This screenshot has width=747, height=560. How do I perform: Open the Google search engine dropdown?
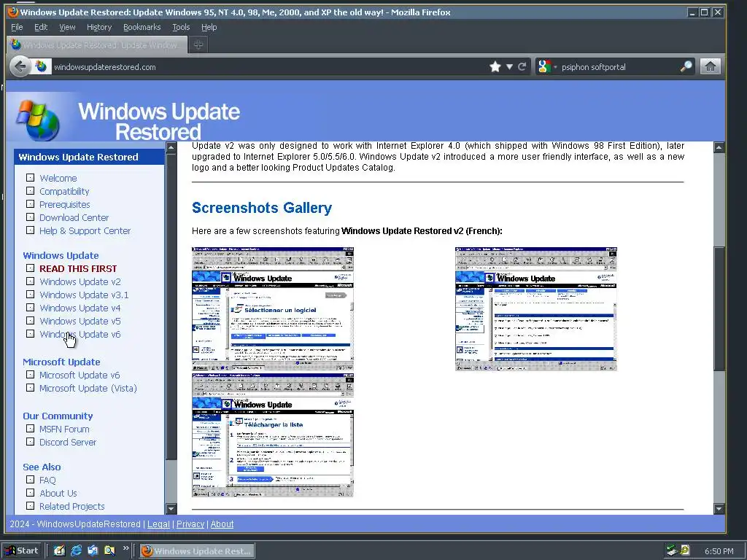click(x=547, y=66)
